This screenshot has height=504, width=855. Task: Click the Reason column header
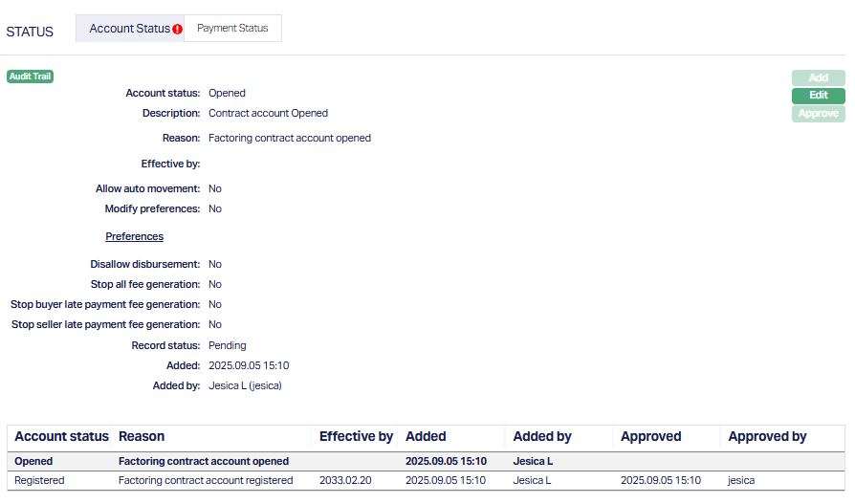[x=142, y=437]
